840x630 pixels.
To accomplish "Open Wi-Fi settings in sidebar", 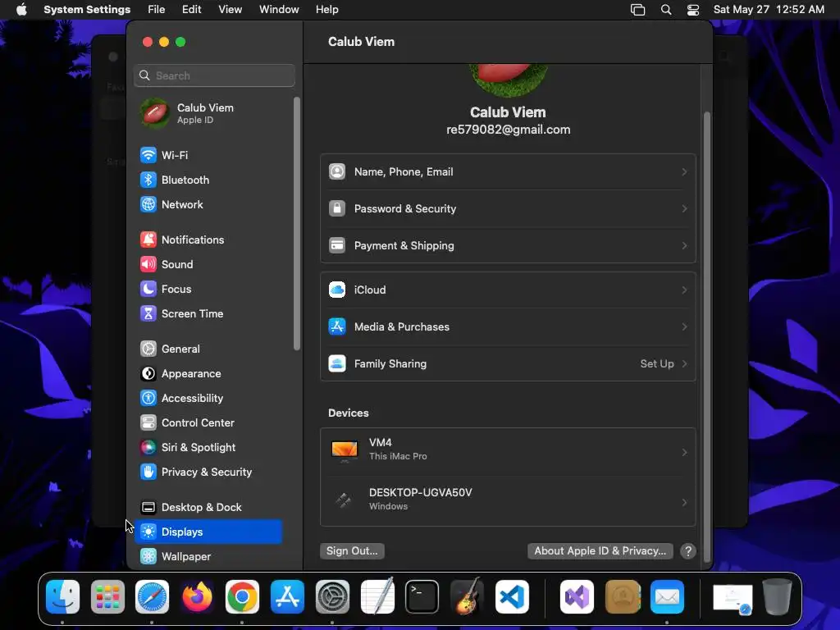I will pos(208,155).
